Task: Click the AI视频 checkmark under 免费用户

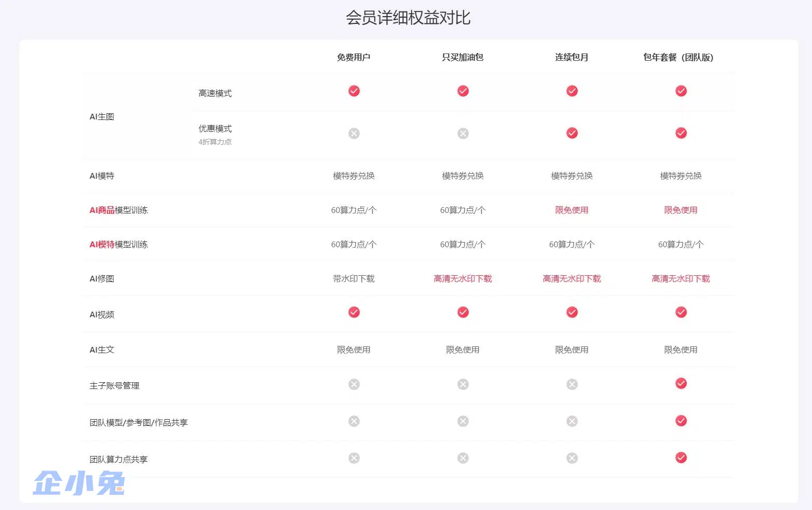Action: (x=354, y=312)
